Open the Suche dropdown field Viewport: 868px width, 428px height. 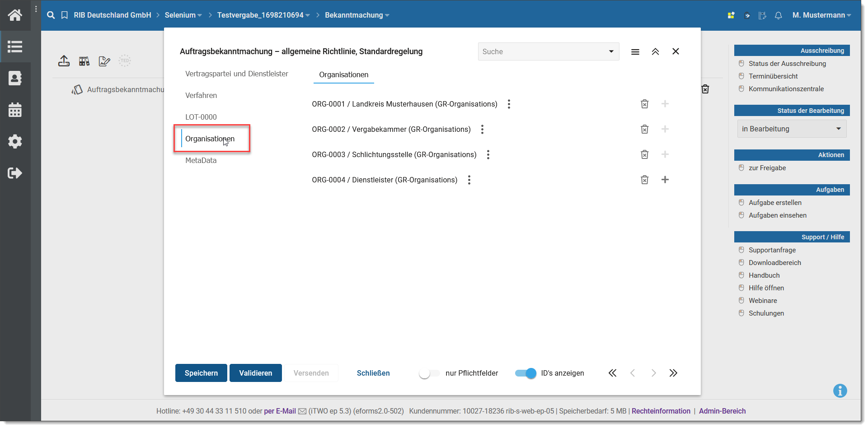(x=549, y=51)
